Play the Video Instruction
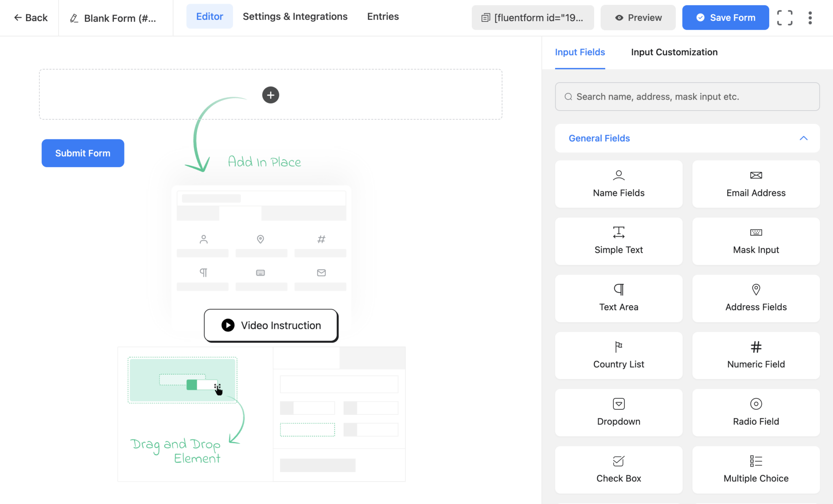The image size is (833, 504). pyautogui.click(x=271, y=325)
